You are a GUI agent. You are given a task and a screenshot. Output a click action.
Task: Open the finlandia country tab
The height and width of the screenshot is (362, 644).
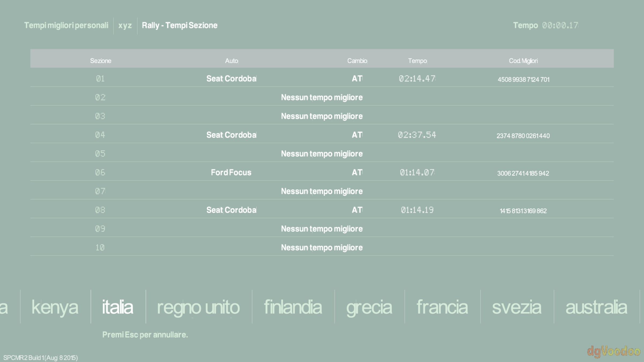point(293,307)
